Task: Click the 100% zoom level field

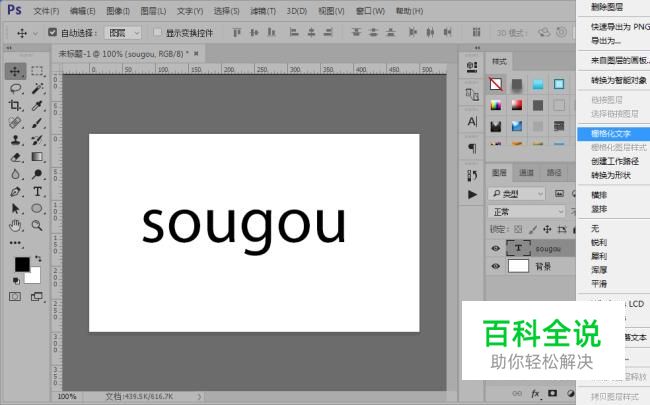Action: [67, 397]
